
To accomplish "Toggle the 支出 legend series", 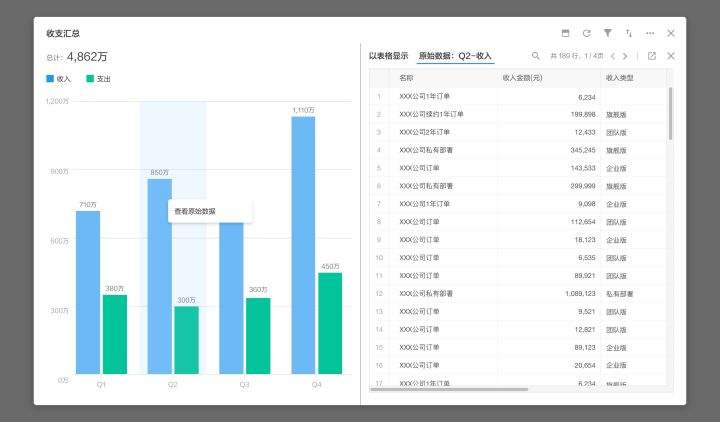I will pos(98,78).
